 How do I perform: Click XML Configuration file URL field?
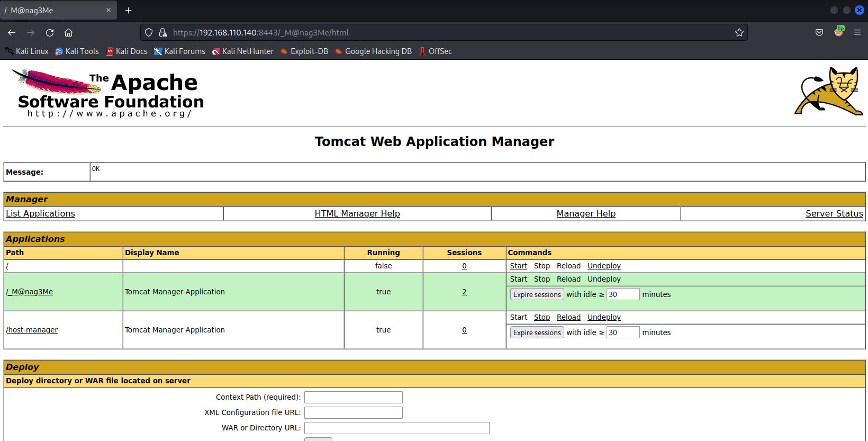pyautogui.click(x=354, y=412)
